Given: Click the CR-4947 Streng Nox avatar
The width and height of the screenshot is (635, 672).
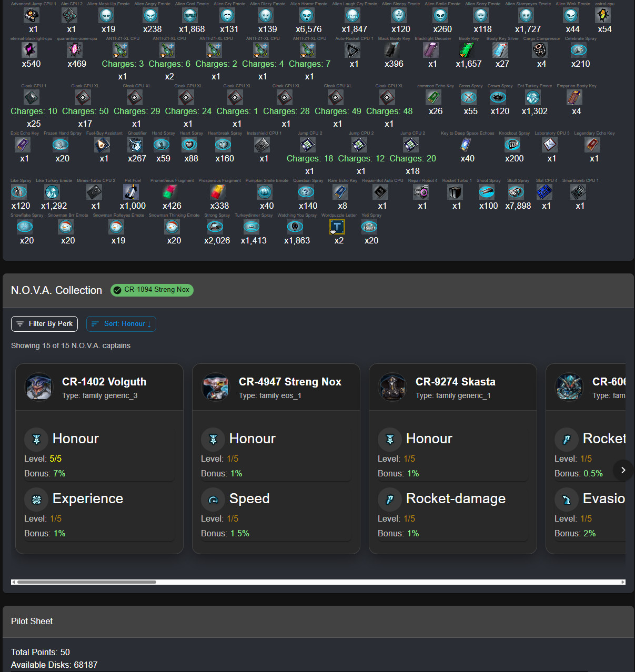Looking at the screenshot, I should coord(216,387).
